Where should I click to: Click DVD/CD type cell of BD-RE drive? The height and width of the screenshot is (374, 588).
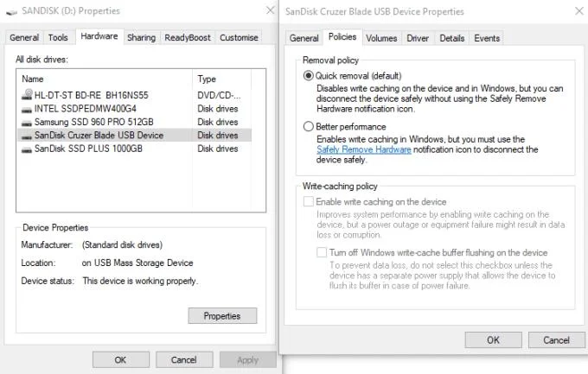[219, 95]
